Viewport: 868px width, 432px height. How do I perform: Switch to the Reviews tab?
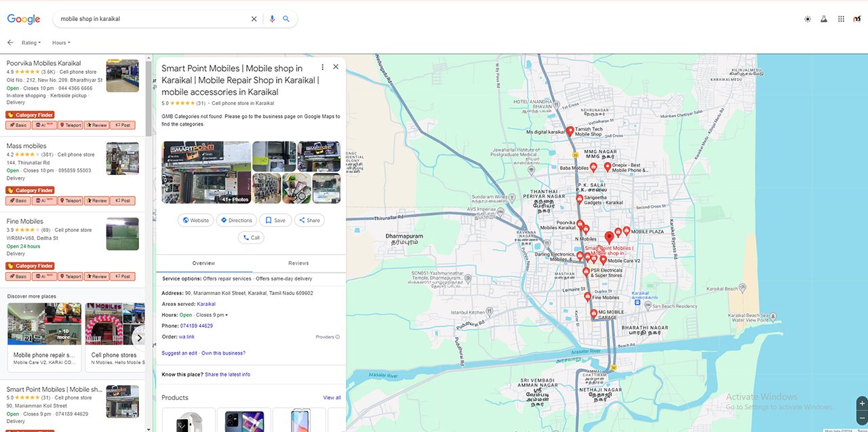pos(298,263)
